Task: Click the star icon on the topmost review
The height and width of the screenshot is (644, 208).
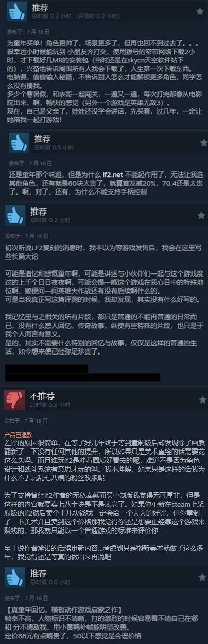Action: [x=200, y=10]
